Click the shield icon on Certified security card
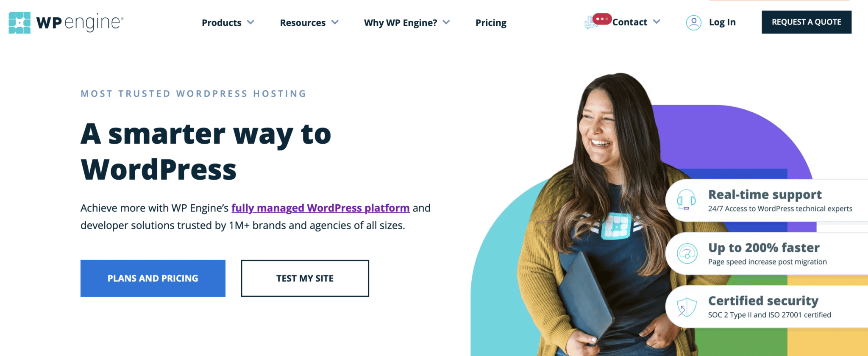868x356 pixels. [x=687, y=307]
